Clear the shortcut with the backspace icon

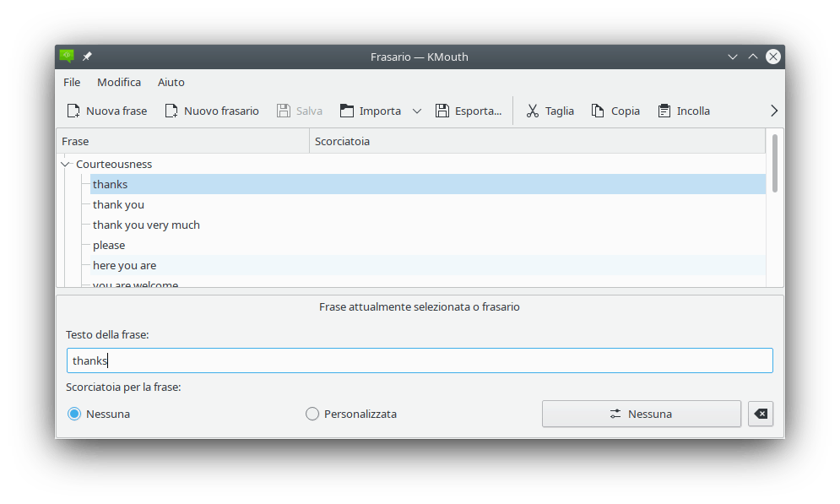pyautogui.click(x=761, y=414)
